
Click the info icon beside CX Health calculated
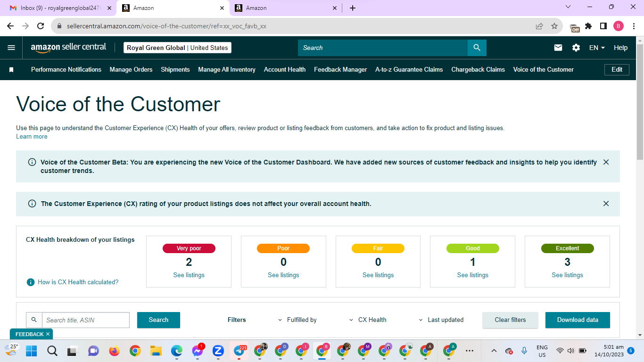click(31, 282)
